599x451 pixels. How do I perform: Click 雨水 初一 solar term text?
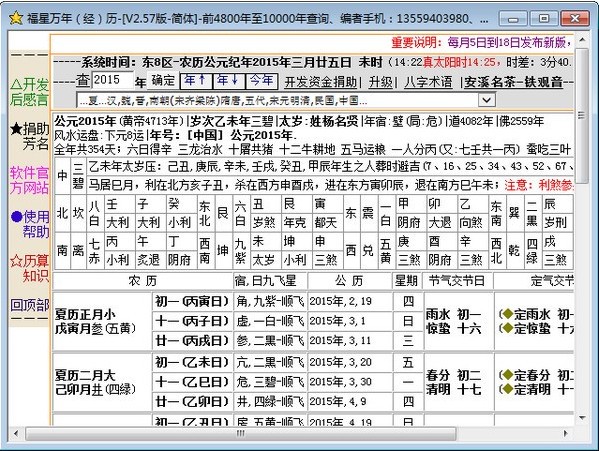pyautogui.click(x=453, y=315)
